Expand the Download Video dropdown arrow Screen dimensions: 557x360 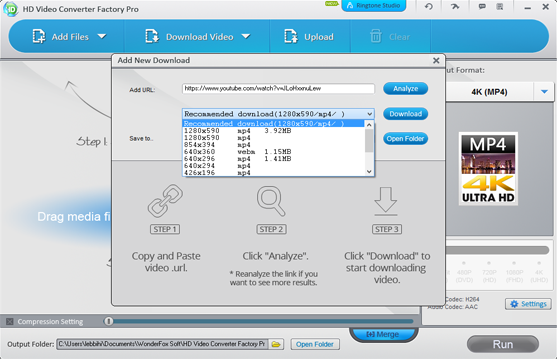pos(246,36)
